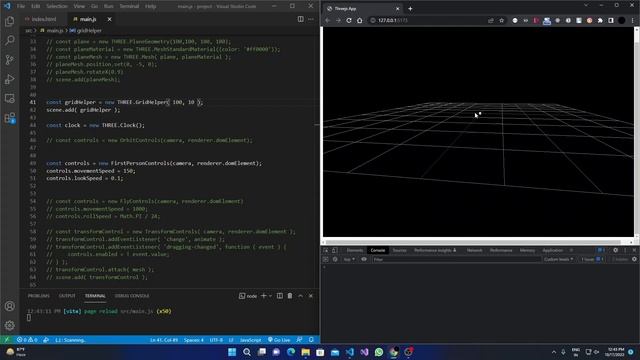Screen dimensions: 640x360
Task: Switch to the PROBLEMS panel tab
Action: click(x=38, y=296)
